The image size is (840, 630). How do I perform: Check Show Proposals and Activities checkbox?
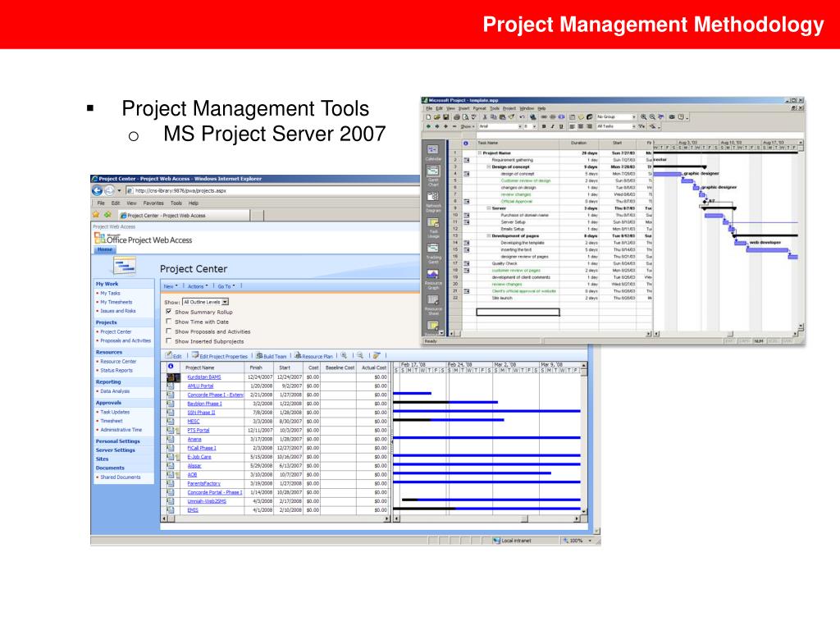[x=169, y=331]
